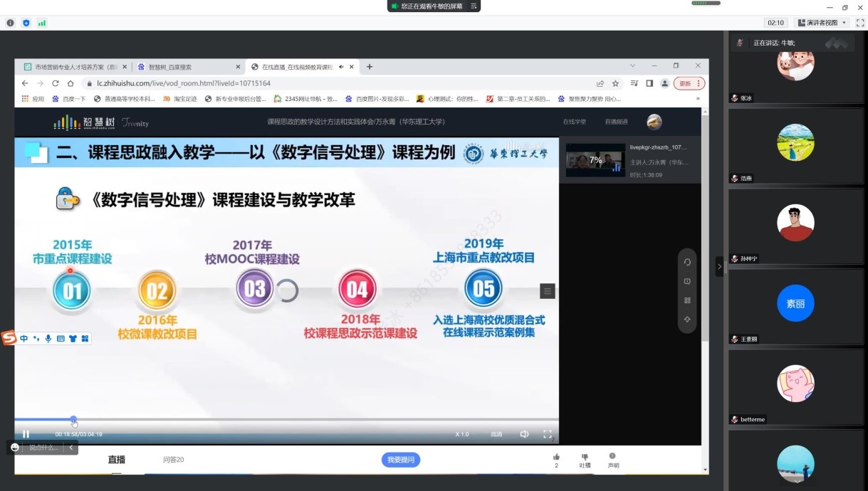868x491 pixels.
Task: Open the video side menu list icon
Action: [547, 290]
